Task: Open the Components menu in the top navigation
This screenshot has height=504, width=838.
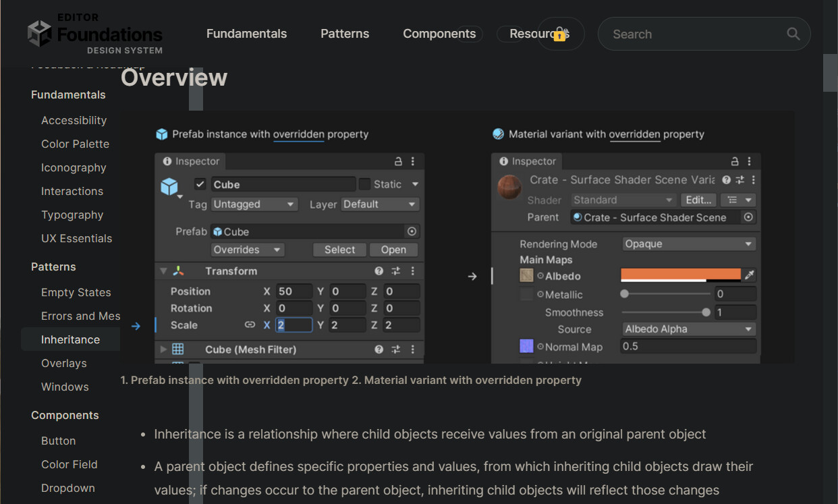Action: point(440,33)
